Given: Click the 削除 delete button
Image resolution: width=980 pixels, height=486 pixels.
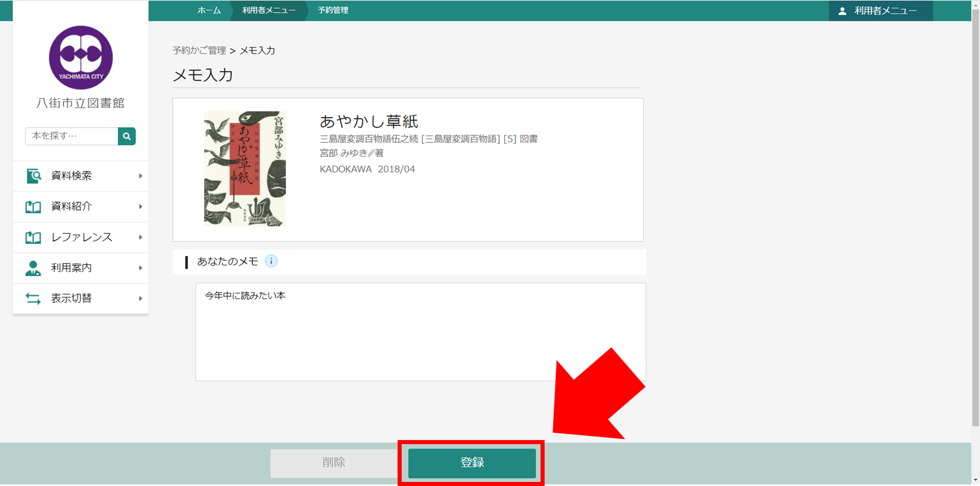Looking at the screenshot, I should coord(334,463).
